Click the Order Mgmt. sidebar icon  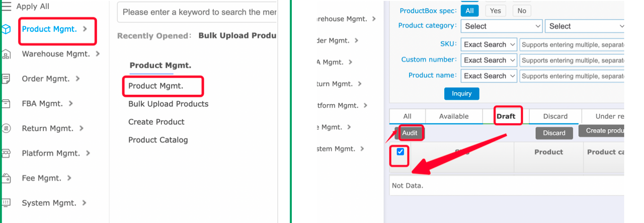[6, 79]
